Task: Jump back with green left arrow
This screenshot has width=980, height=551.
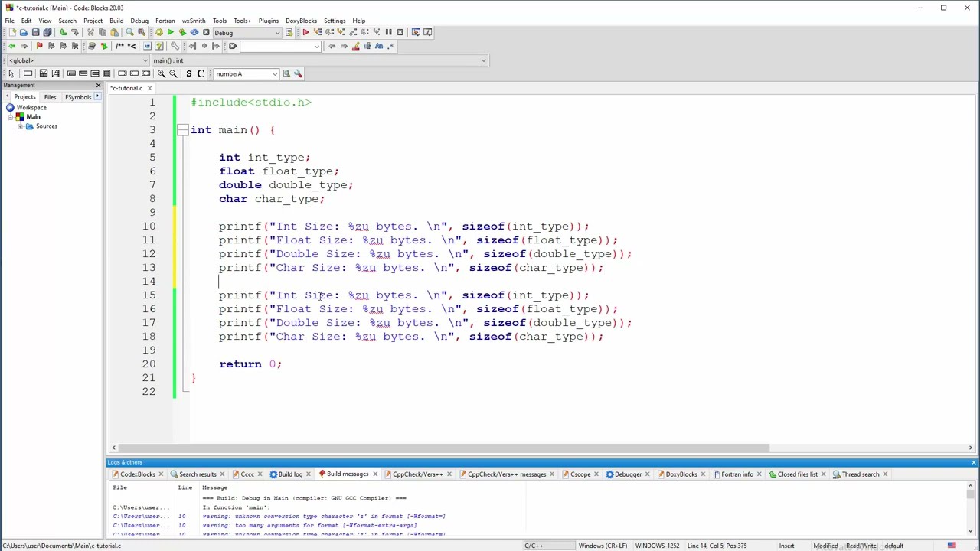Action: (x=11, y=46)
